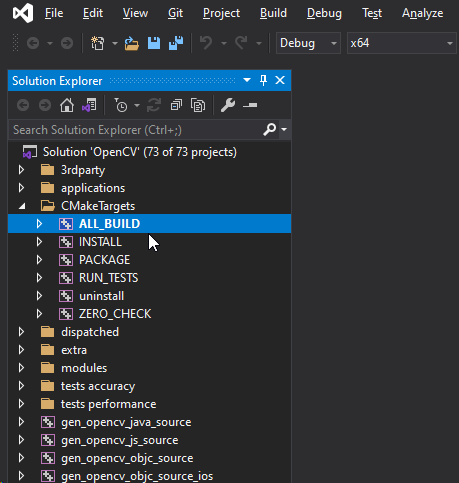
Task: Expand the INSTALL project
Action: coord(39,242)
